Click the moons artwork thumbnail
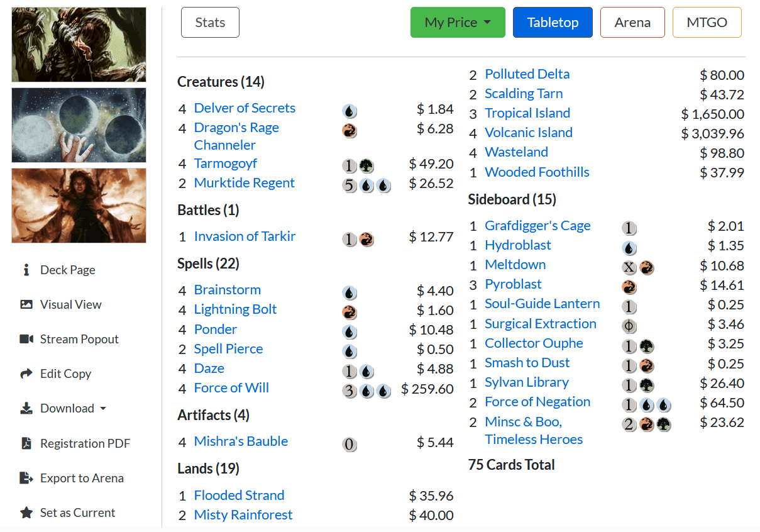This screenshot has height=532, width=760. (79, 125)
